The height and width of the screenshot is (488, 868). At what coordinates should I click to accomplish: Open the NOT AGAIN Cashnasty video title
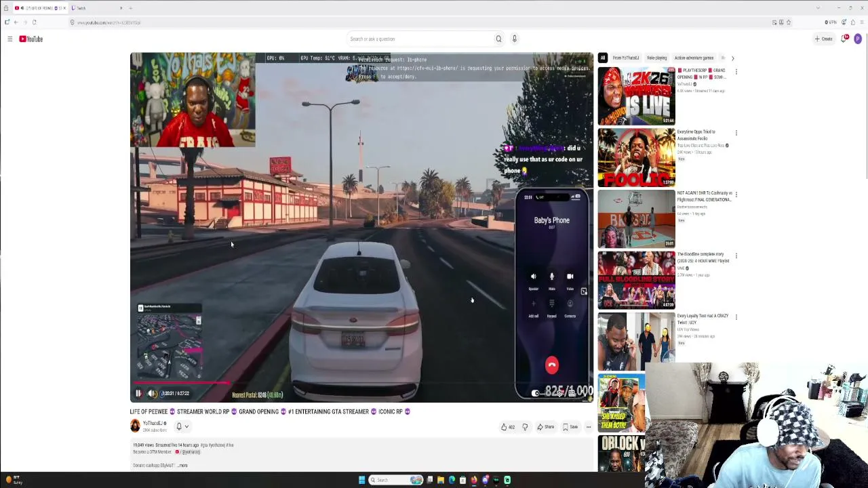[704, 197]
